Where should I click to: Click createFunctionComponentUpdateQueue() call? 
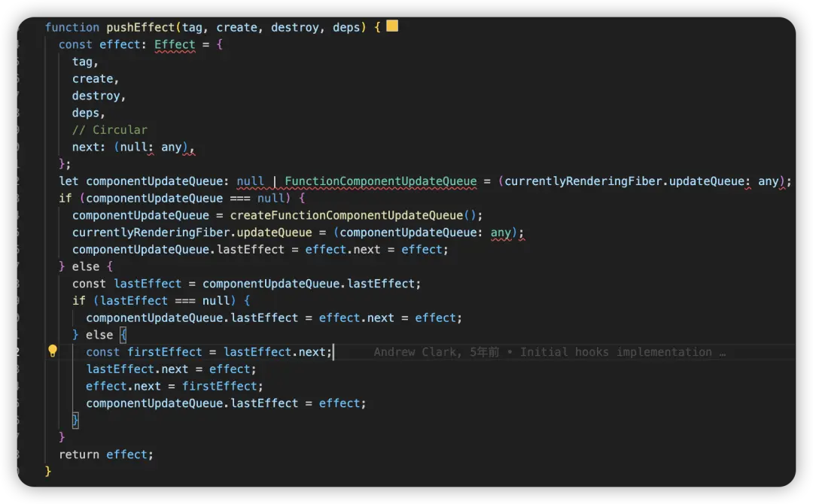click(x=352, y=215)
